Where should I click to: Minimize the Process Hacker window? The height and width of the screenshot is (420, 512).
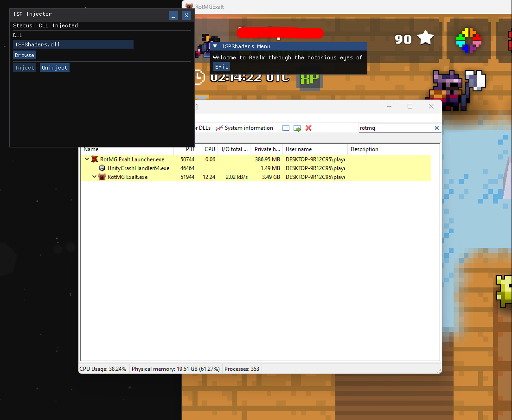389,106
